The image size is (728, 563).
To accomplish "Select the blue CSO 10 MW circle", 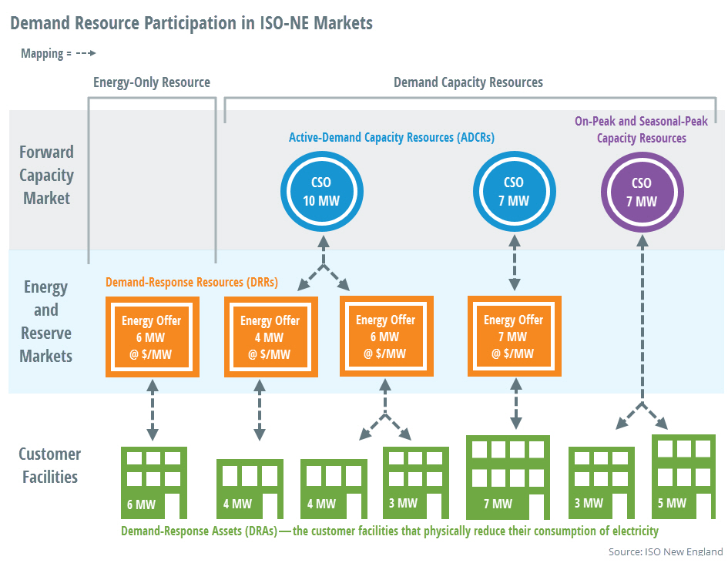I will click(x=322, y=191).
